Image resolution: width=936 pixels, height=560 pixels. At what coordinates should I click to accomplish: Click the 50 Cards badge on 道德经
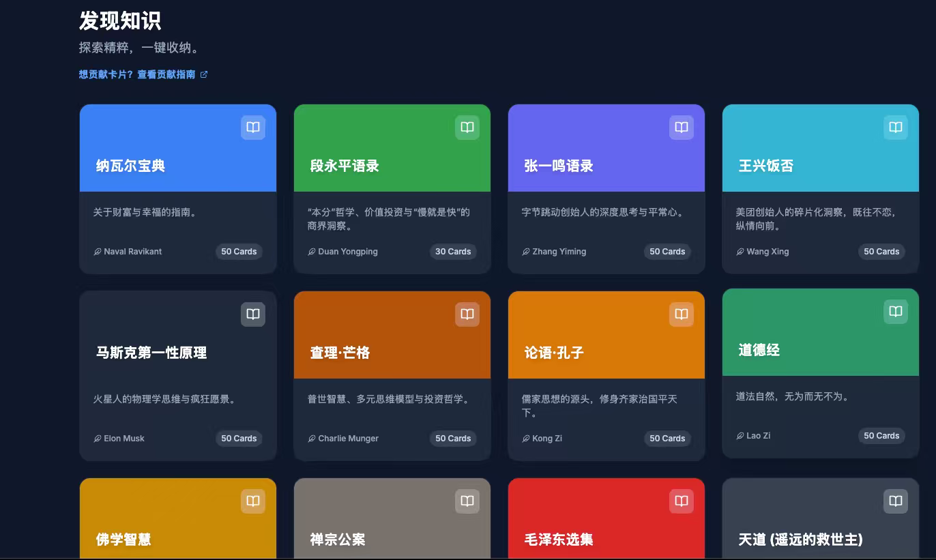(x=881, y=436)
